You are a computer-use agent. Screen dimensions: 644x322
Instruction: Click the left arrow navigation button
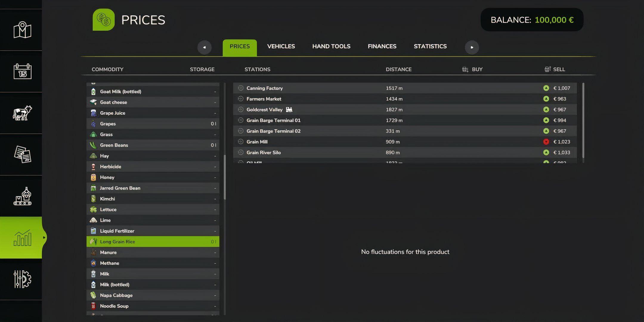pos(205,47)
